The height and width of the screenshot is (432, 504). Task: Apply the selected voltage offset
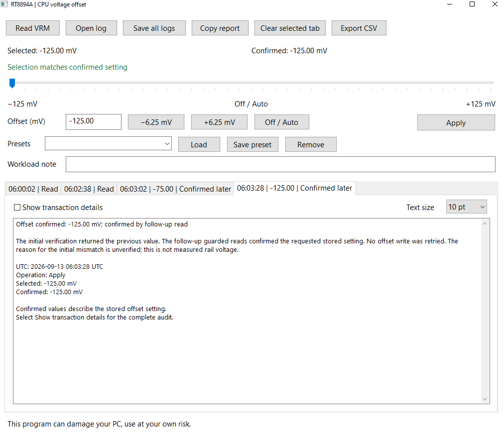point(456,123)
